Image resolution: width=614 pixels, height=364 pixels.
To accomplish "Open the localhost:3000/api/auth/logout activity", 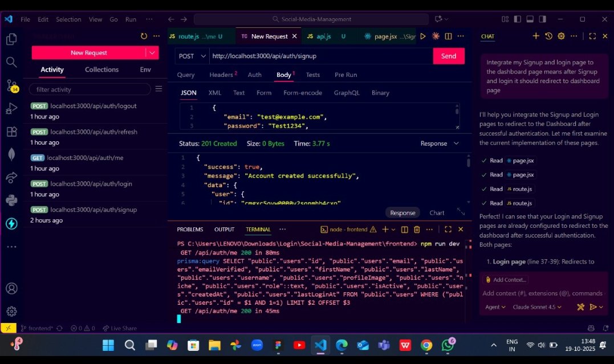I will [95, 111].
